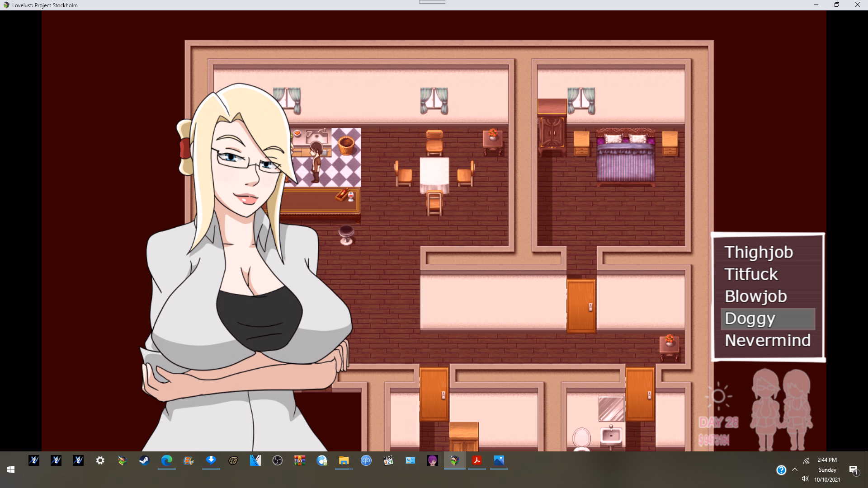Screen dimensions: 868x488
Task: Open qBittorrent from the taskbar
Action: click(x=366, y=460)
